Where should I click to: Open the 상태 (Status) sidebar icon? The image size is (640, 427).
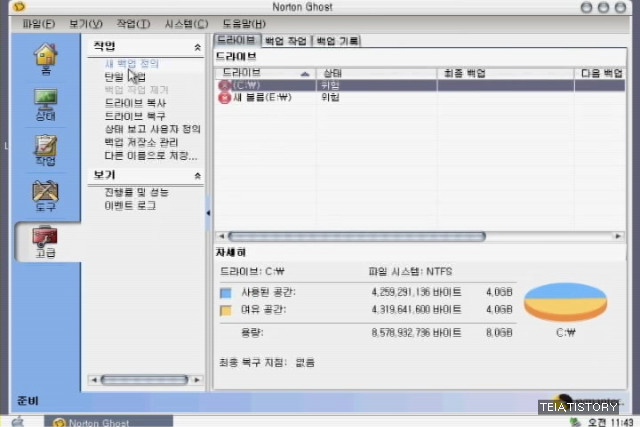pos(45,105)
